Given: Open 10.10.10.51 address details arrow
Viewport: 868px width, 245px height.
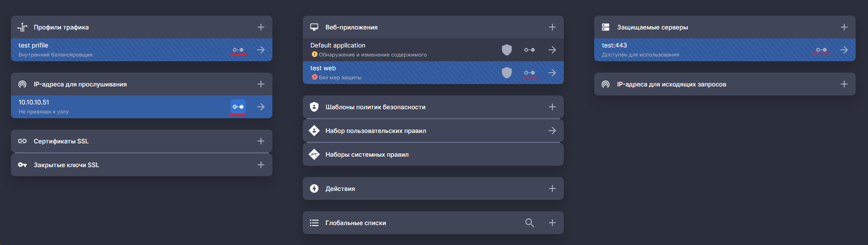Looking at the screenshot, I should (x=260, y=107).
